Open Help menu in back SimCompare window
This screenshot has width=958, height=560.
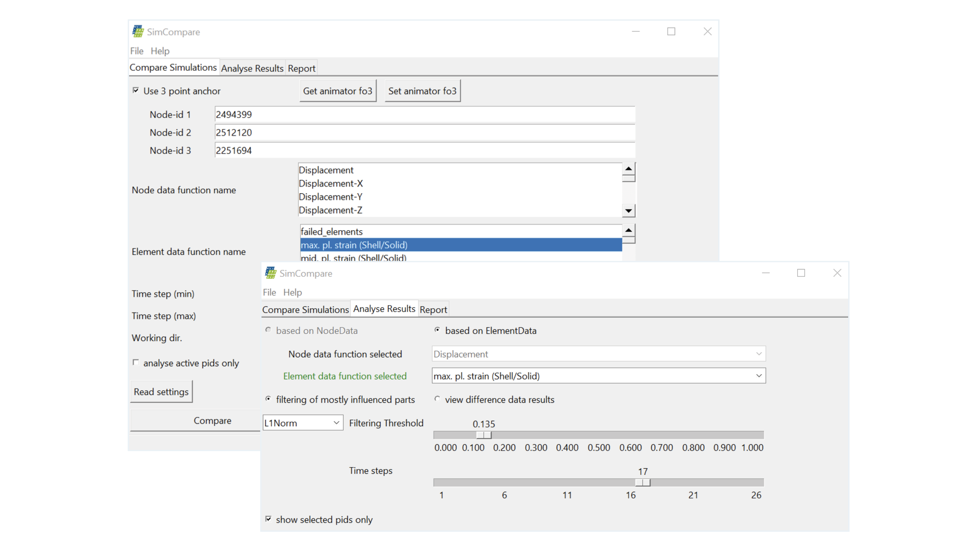point(160,51)
